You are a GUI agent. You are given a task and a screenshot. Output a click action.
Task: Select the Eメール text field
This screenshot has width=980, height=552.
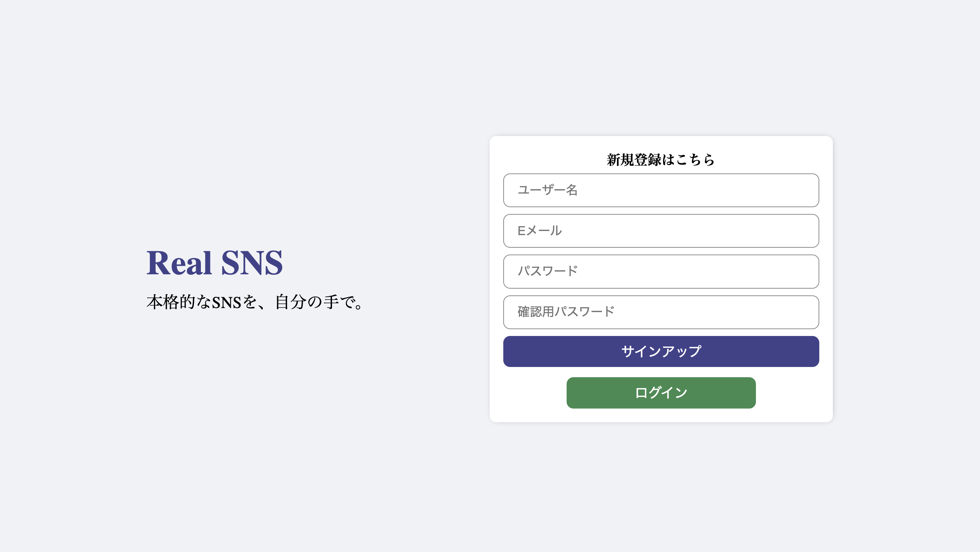pyautogui.click(x=661, y=231)
